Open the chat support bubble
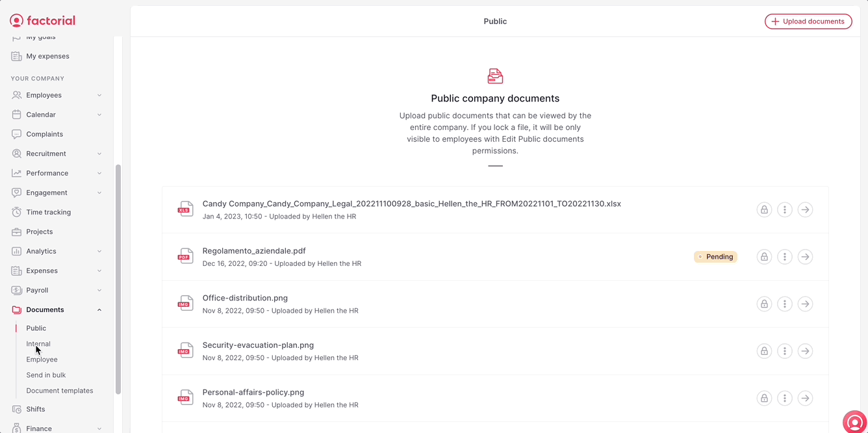 (x=854, y=421)
